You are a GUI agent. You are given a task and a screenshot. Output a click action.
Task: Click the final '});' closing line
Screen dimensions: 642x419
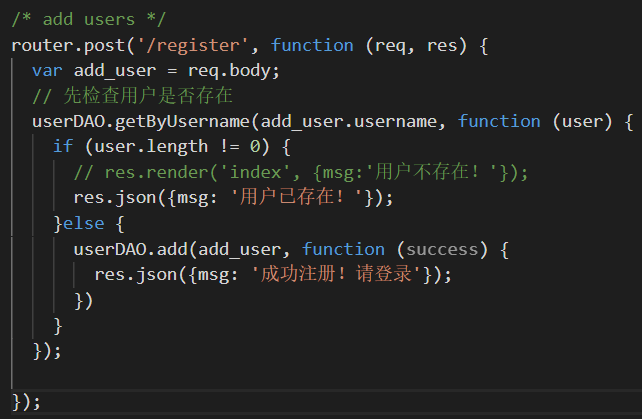(26, 402)
